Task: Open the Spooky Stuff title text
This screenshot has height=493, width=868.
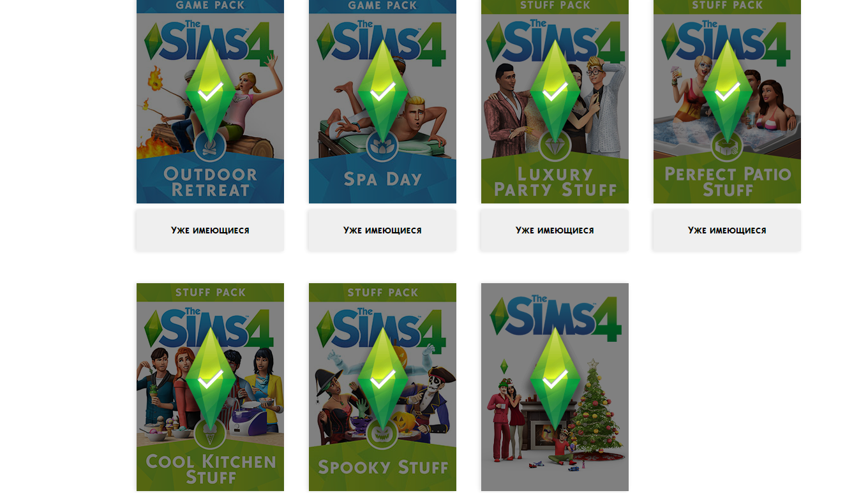Action: click(383, 467)
